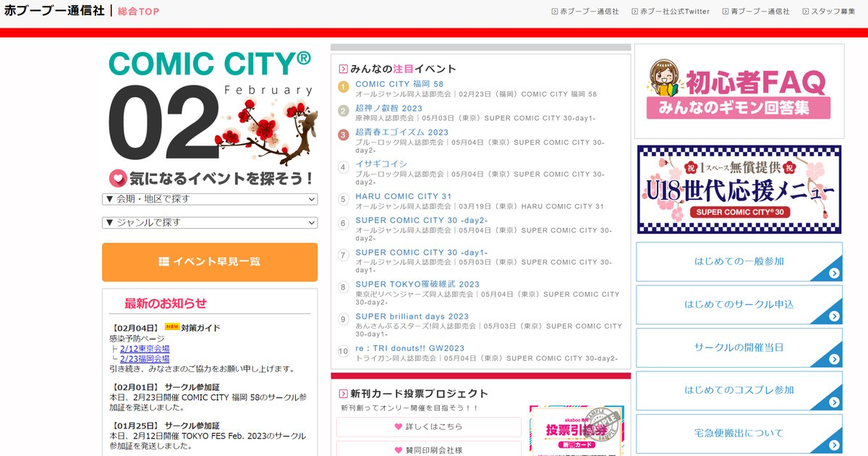The width and height of the screenshot is (868, 456).
Task: Click arrow icon on はじめてのサークル申込 banner
Action: coord(834,316)
